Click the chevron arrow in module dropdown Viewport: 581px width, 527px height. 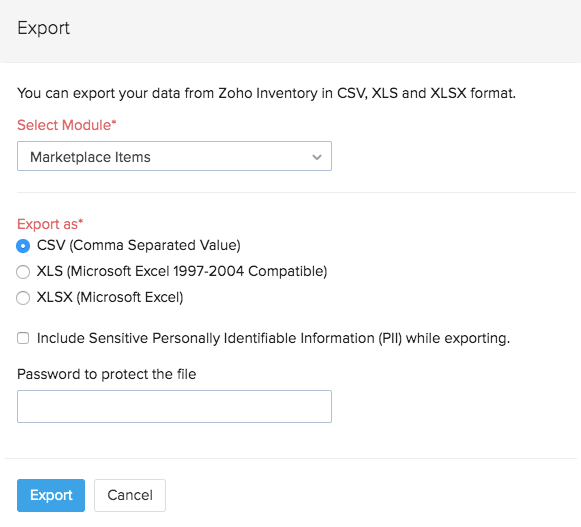pos(317,157)
